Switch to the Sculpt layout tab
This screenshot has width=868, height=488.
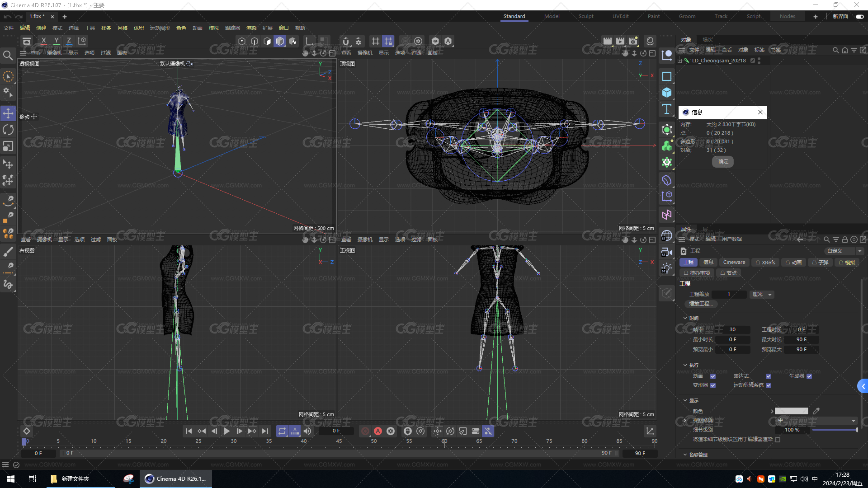click(586, 16)
